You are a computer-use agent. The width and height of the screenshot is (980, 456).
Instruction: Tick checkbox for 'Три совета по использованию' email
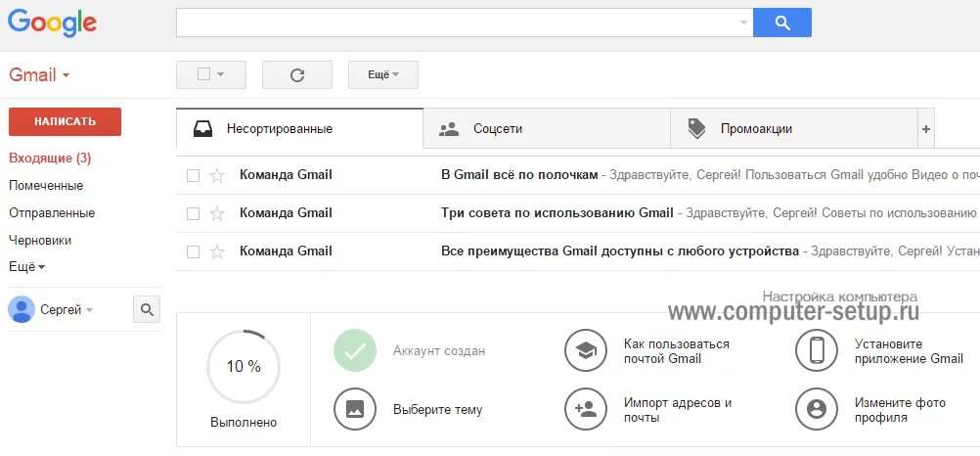click(x=193, y=214)
